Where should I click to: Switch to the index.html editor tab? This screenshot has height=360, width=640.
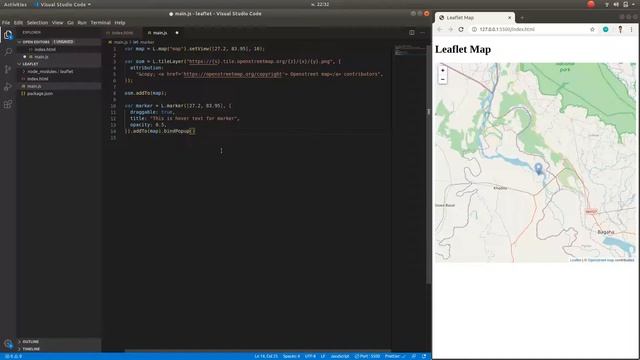[122, 33]
